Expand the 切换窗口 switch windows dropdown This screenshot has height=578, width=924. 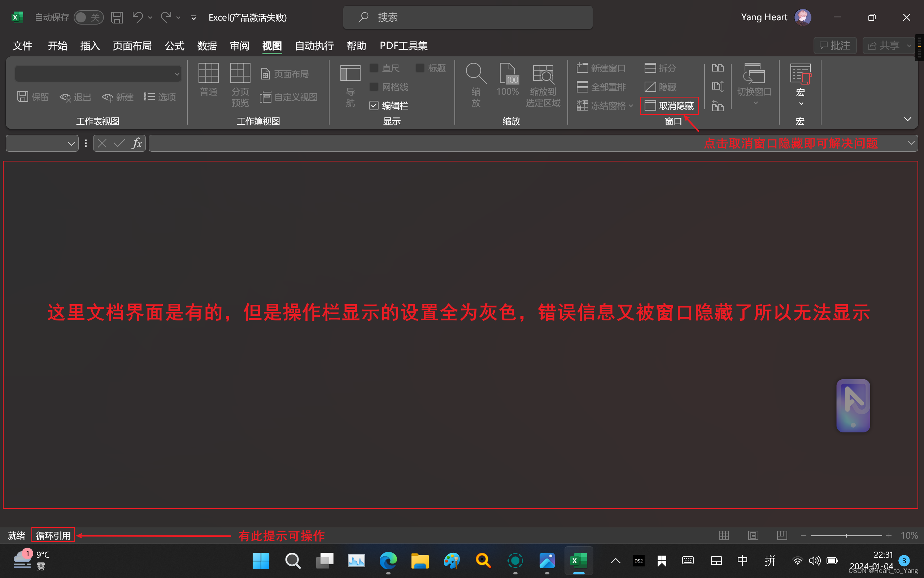[755, 103]
